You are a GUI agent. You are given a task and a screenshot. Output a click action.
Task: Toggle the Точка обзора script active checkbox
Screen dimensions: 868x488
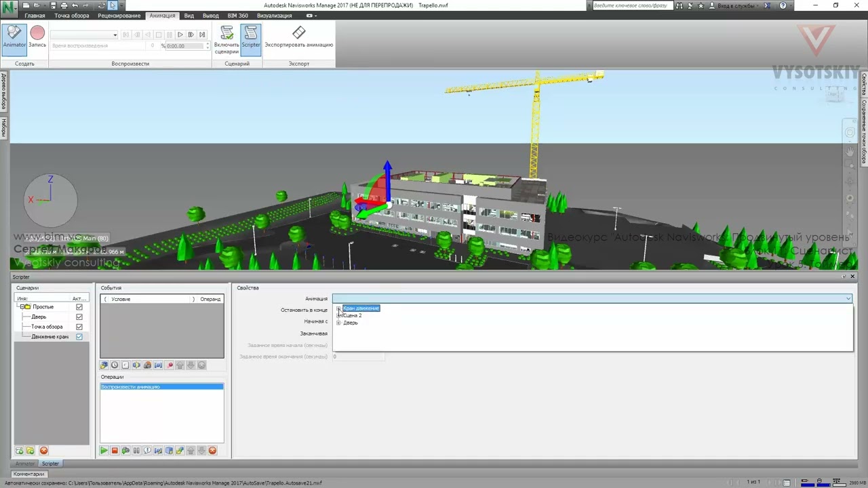[x=79, y=327]
